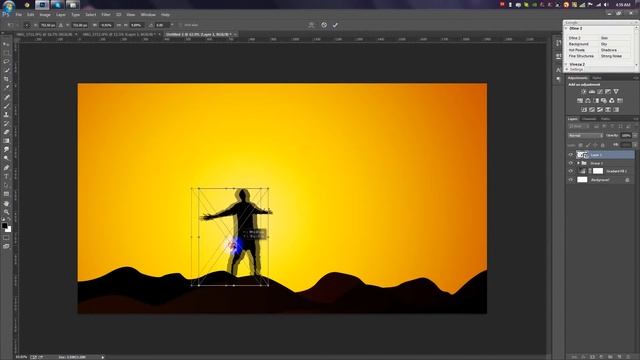Select the Rectangular Marquee tool
Image resolution: width=640 pixels, height=360 pixels.
coord(6,53)
